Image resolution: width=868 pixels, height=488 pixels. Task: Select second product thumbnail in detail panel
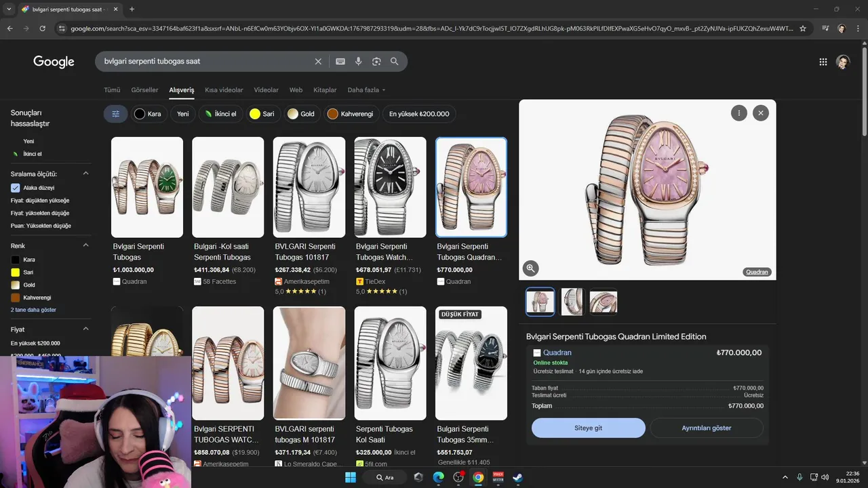tap(572, 302)
